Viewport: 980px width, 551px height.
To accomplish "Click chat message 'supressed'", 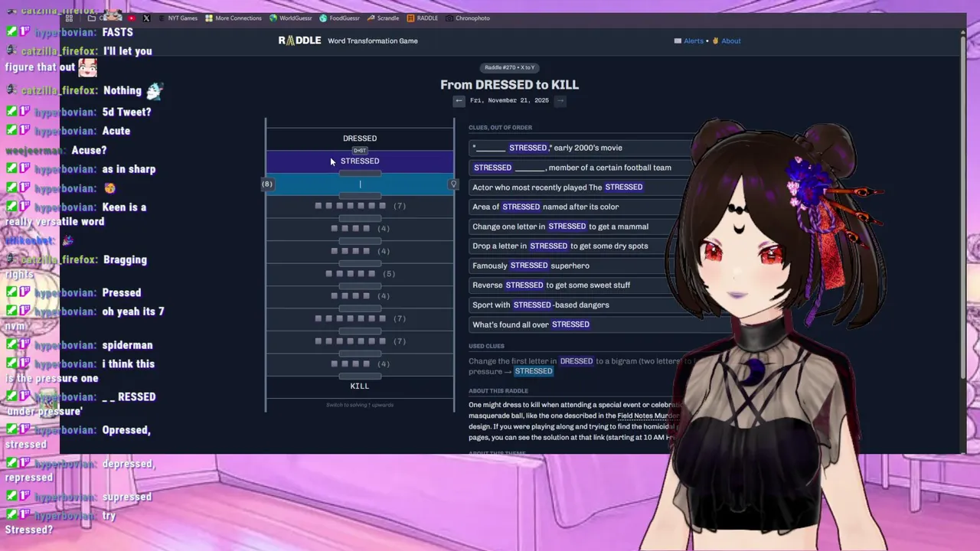I will [x=126, y=497].
